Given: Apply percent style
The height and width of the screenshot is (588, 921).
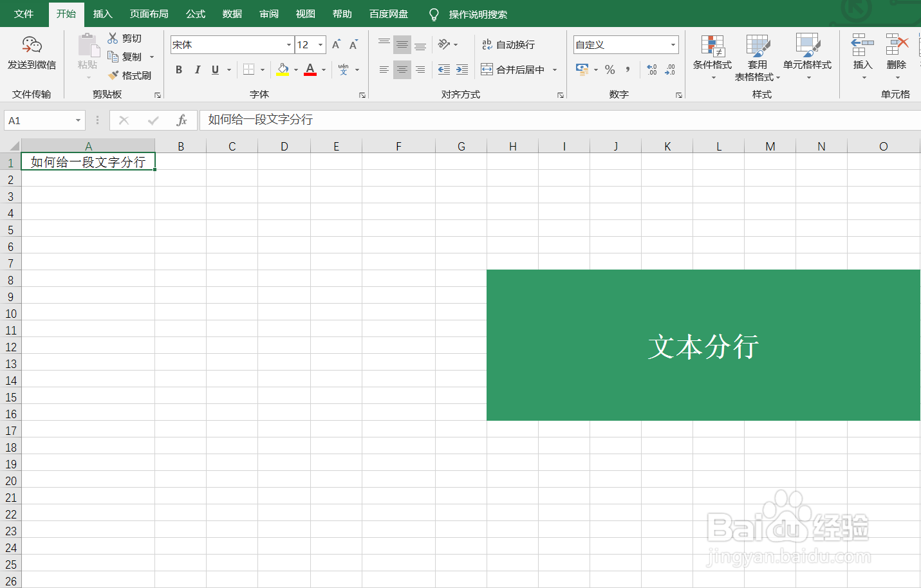Looking at the screenshot, I should point(610,69).
